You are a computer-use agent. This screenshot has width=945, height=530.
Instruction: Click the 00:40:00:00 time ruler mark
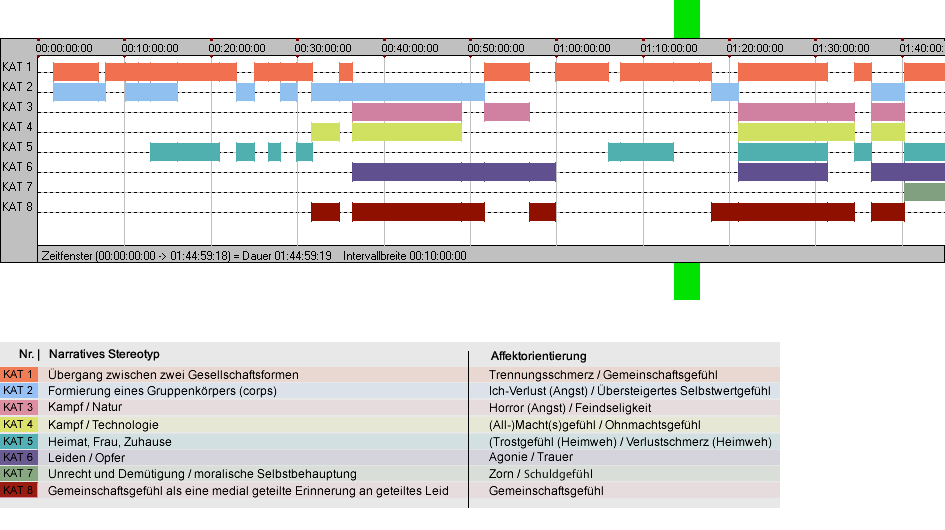(410, 48)
